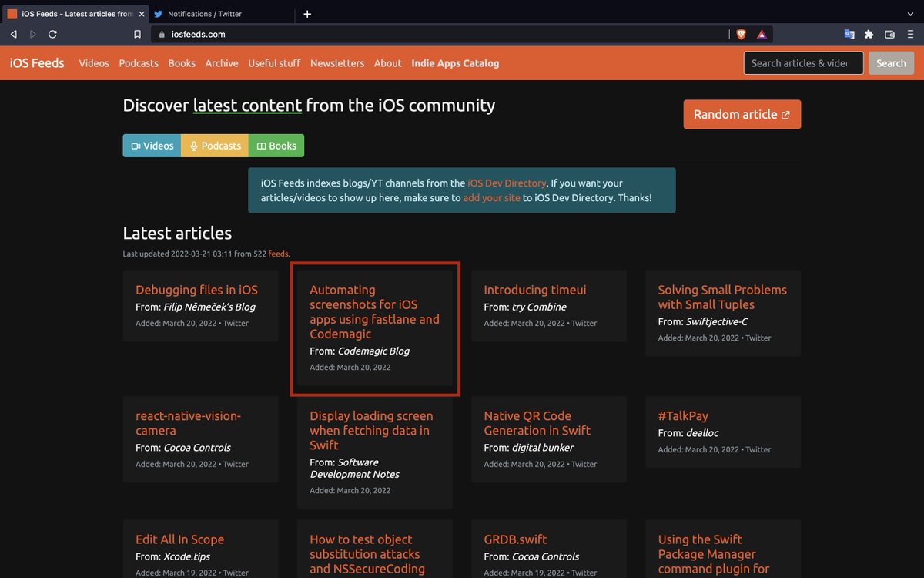The width and height of the screenshot is (924, 578).
Task: Open the iOS Dev Directory link
Action: pos(507,183)
